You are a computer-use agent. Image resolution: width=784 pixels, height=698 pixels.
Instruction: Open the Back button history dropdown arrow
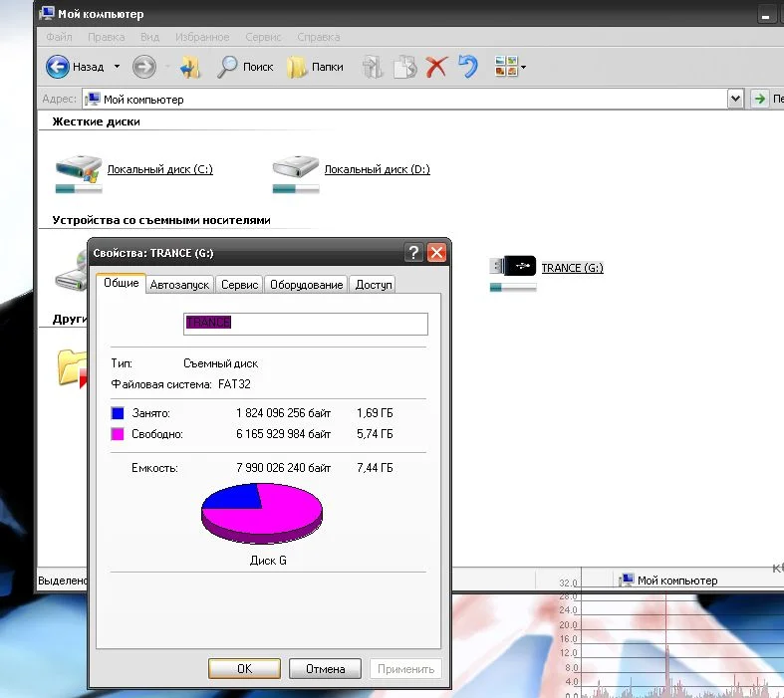click(x=117, y=67)
